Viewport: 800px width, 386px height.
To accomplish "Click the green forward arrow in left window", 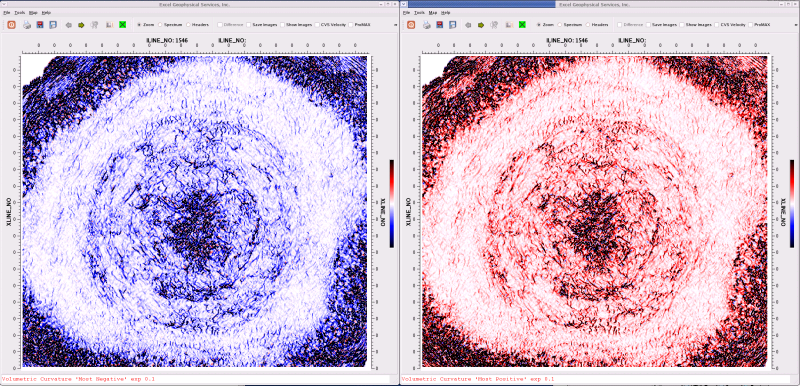I will [81, 24].
